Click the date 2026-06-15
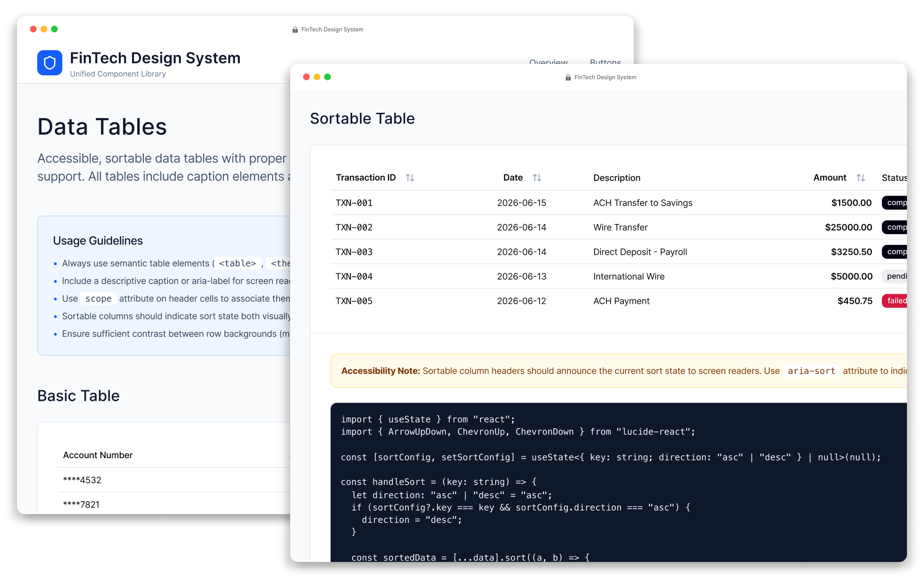 [522, 203]
